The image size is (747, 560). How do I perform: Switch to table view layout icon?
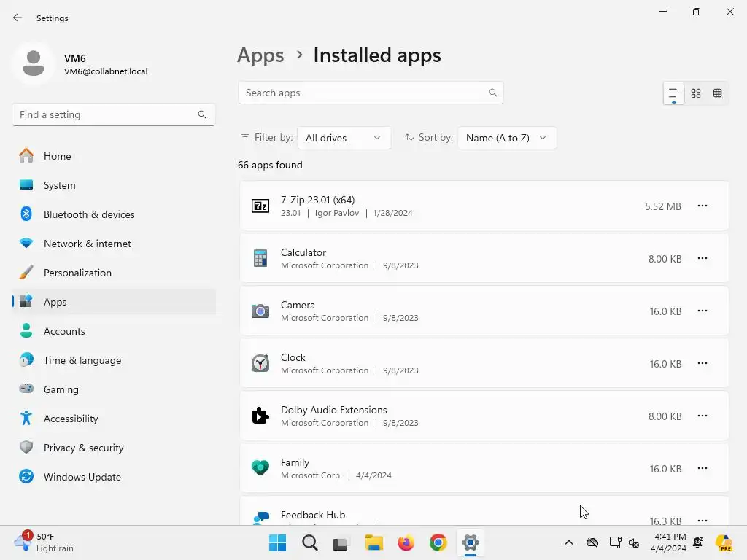(x=718, y=93)
